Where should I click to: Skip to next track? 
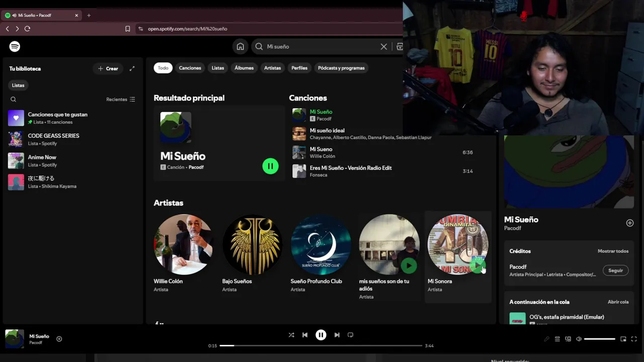(x=337, y=335)
